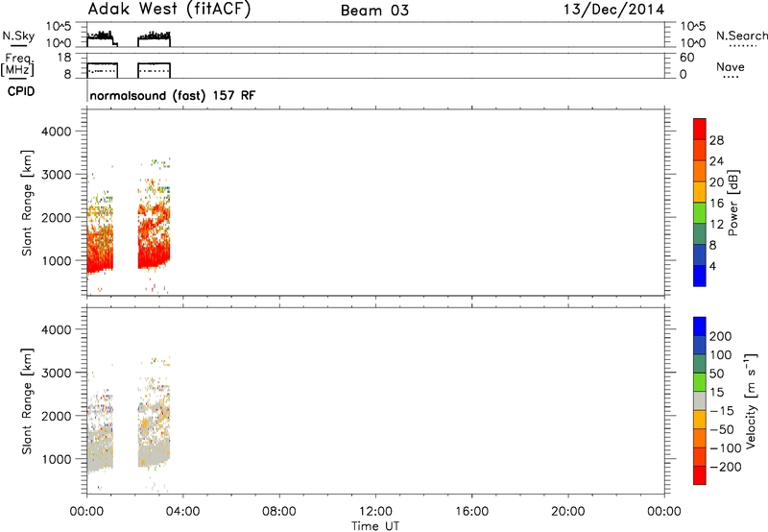Click the 'CPID' label
This screenshot has width=768, height=532.
(21, 91)
